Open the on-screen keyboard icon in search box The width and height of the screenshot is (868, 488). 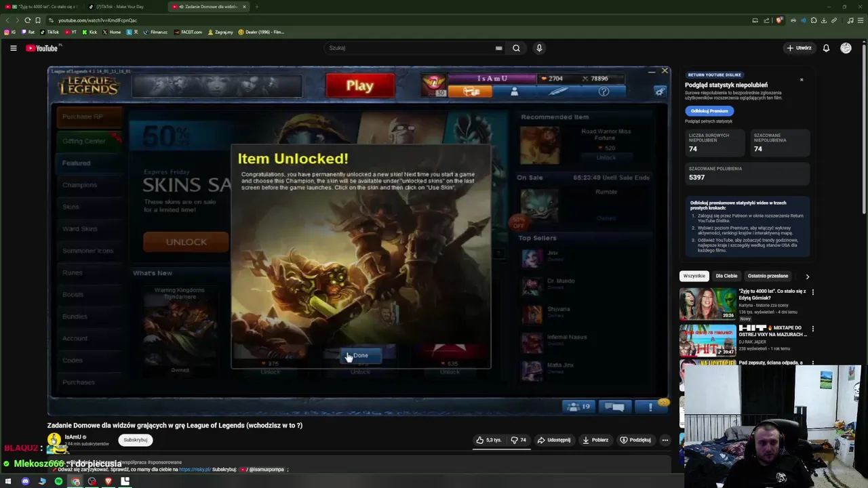pyautogui.click(x=498, y=48)
